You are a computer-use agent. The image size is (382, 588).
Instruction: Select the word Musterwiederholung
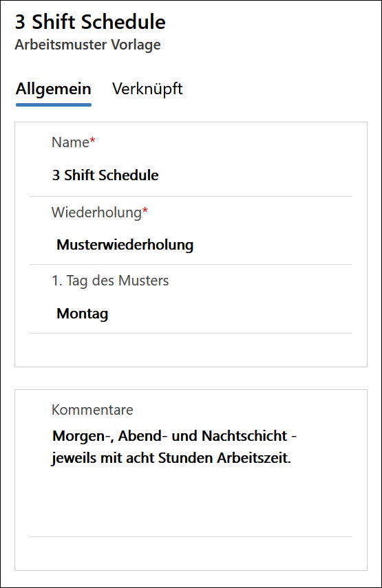point(125,245)
